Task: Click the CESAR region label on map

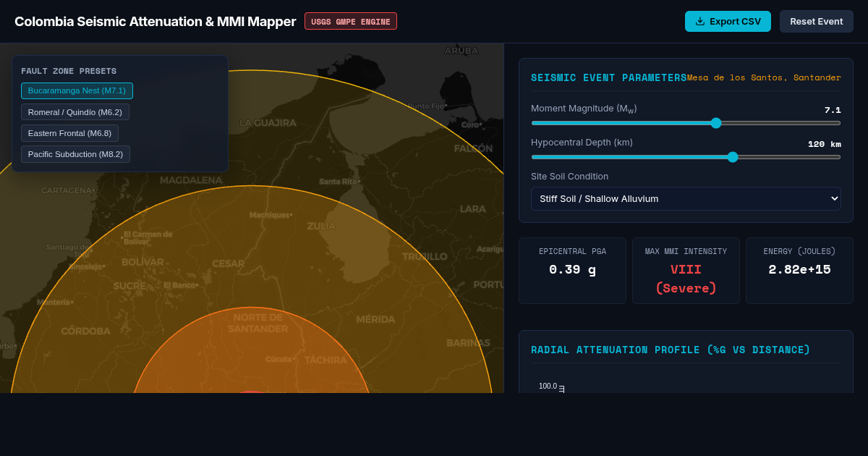Action: [228, 263]
